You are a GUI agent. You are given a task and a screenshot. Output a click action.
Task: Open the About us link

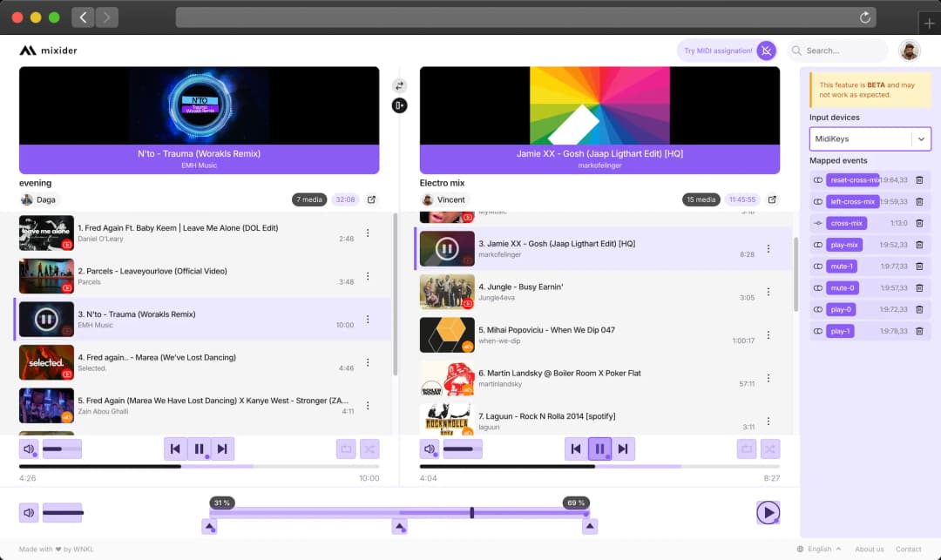(x=869, y=549)
